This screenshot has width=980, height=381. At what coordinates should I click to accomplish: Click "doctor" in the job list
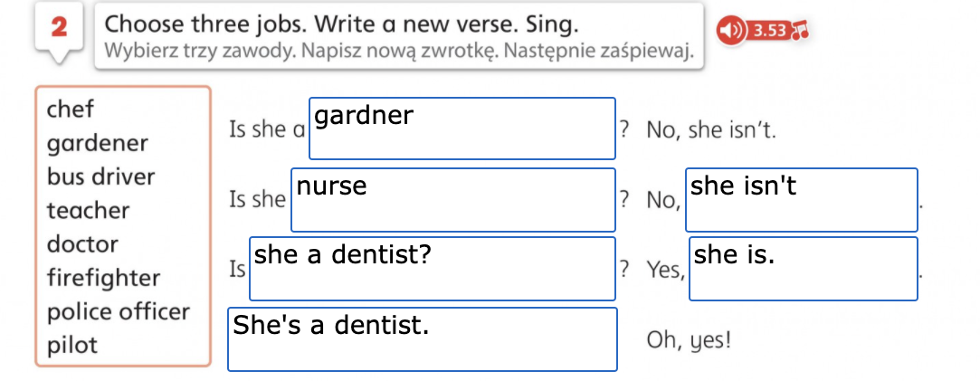tap(82, 244)
